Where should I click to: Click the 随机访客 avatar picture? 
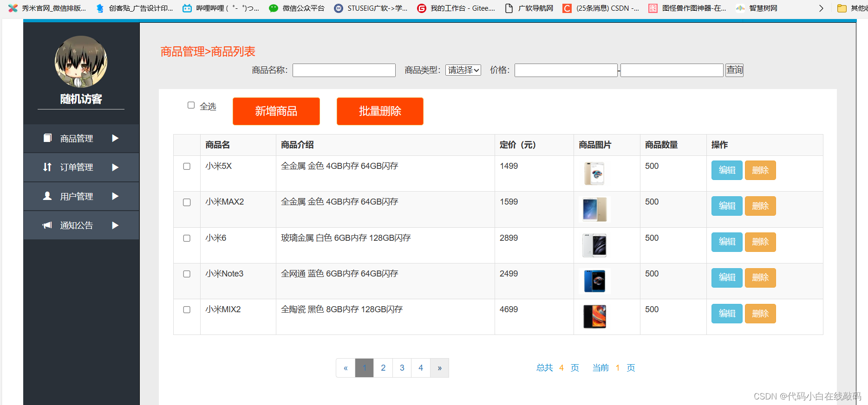(81, 62)
